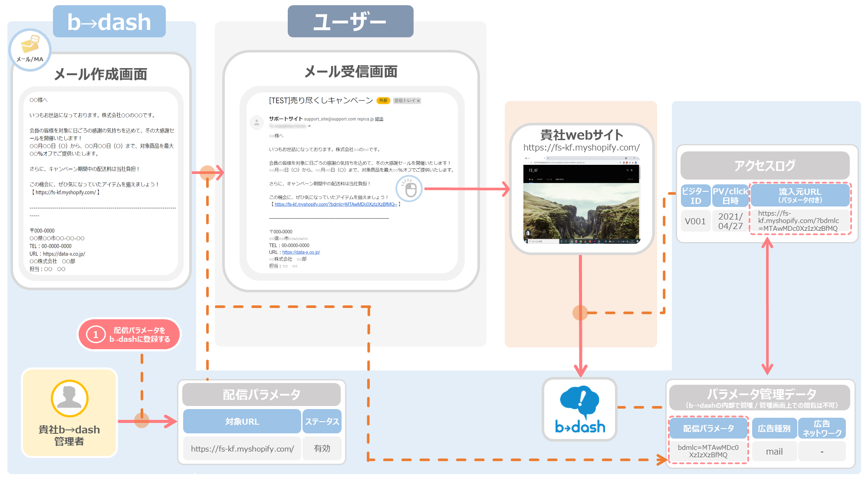Click the Windows search box in the site screenshot
868x488 pixels.
543,241
